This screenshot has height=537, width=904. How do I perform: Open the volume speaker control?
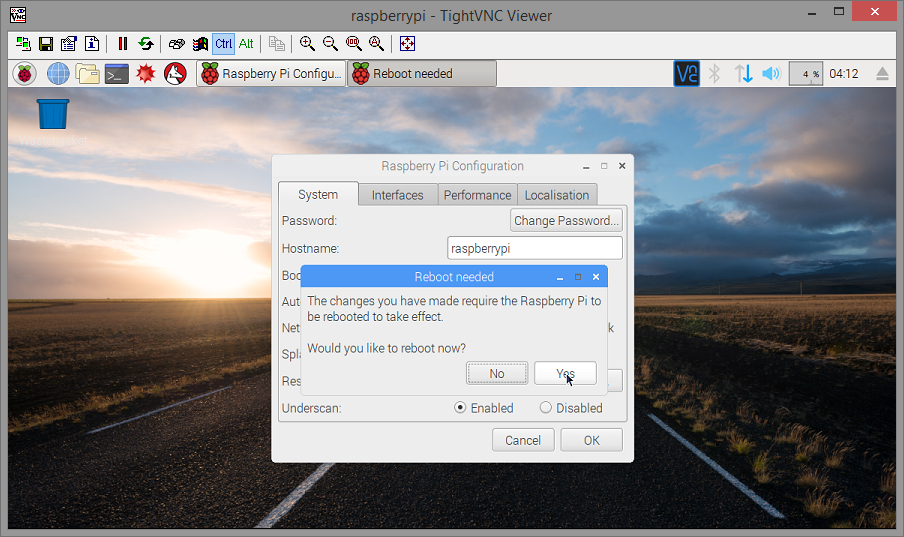(771, 74)
